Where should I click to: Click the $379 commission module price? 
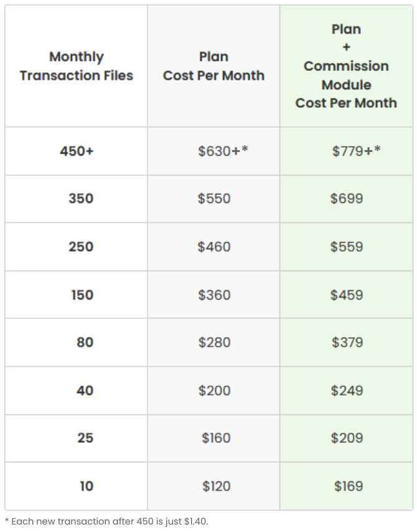pos(347,343)
